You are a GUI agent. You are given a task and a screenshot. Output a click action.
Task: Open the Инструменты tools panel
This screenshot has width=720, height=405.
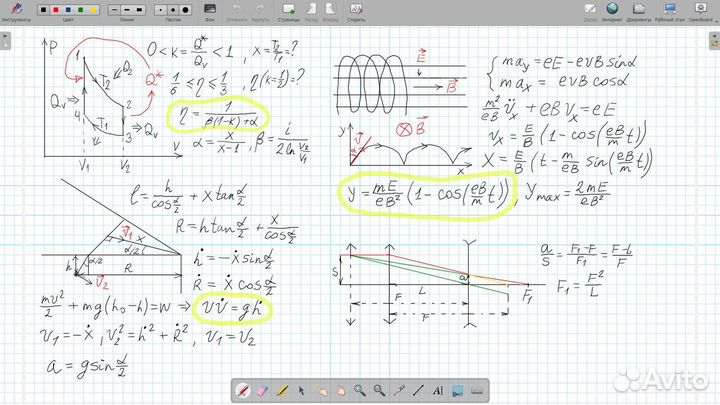[15, 11]
